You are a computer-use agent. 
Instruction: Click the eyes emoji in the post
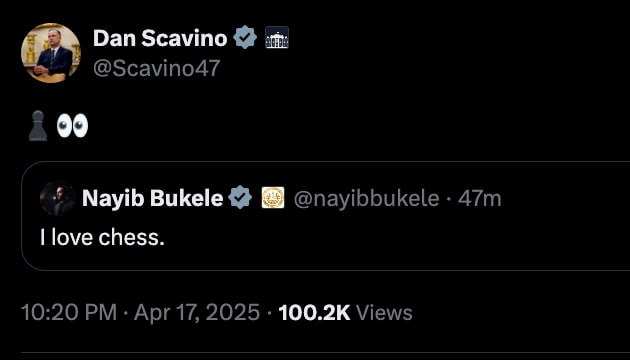(x=72, y=125)
